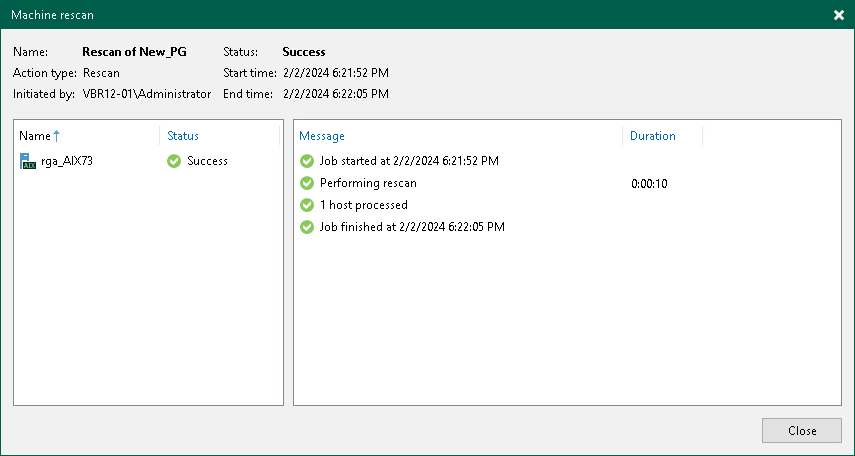This screenshot has width=855, height=456.
Task: Select the Performing rescan log entry
Action: pos(368,183)
